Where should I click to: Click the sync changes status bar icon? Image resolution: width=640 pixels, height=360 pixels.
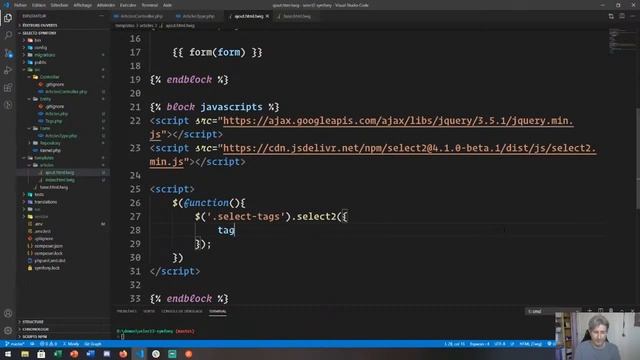pos(32,344)
